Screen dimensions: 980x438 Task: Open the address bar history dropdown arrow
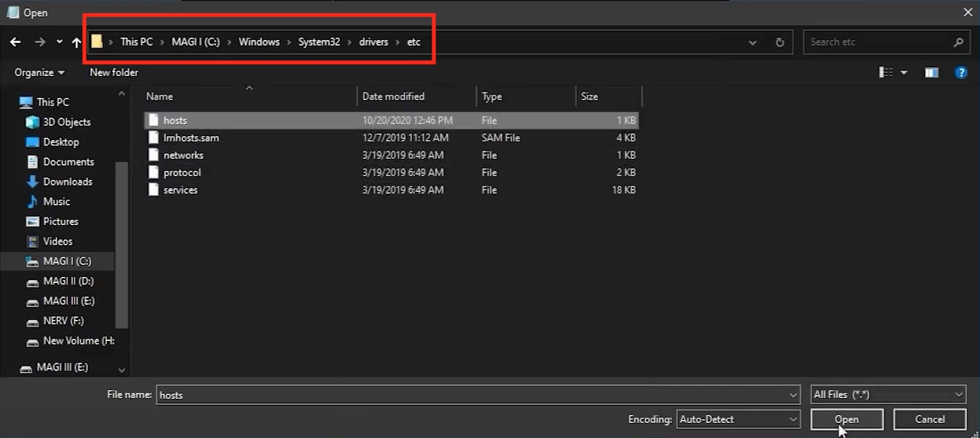(753, 42)
